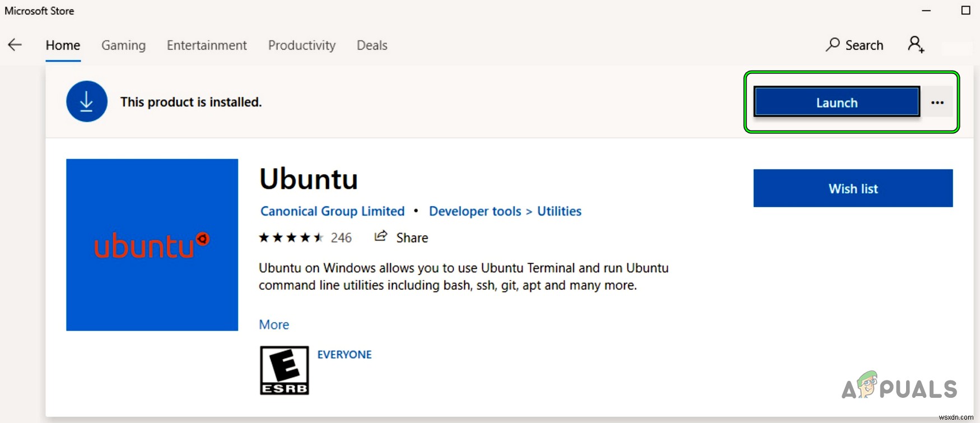Open the Microsoft Store logo icon
The width and height of the screenshot is (980, 423).
click(39, 10)
